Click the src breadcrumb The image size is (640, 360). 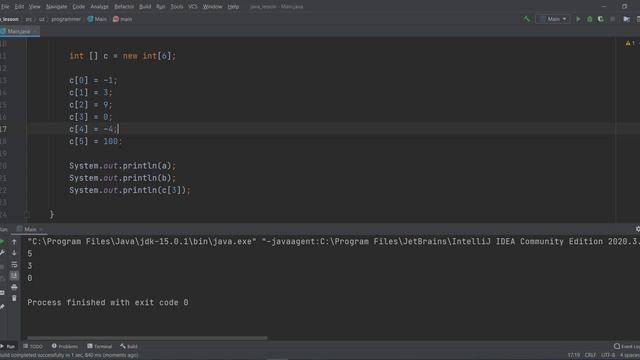tap(29, 19)
